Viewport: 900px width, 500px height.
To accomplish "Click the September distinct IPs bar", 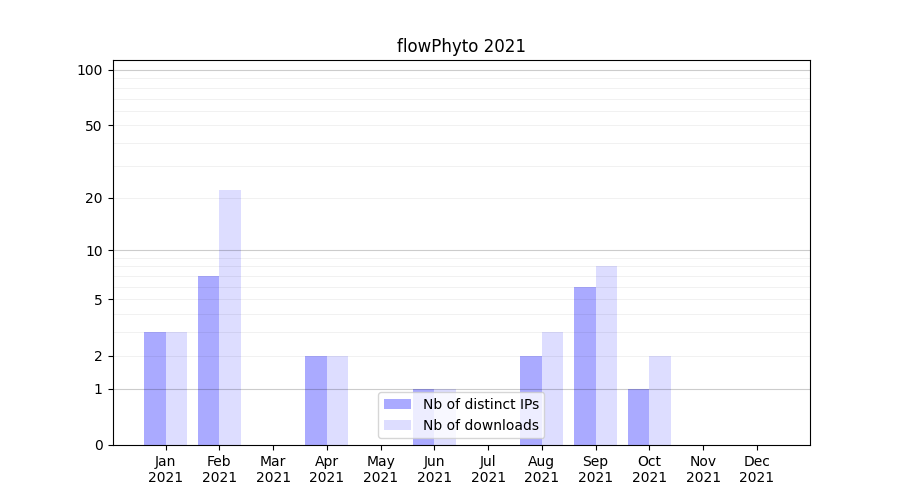I will tap(585, 366).
